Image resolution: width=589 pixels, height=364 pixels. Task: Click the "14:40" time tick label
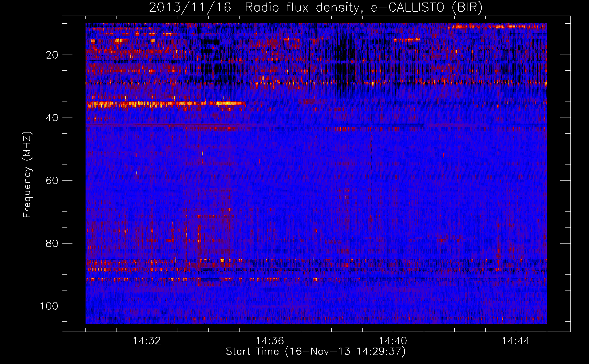pos(393,341)
